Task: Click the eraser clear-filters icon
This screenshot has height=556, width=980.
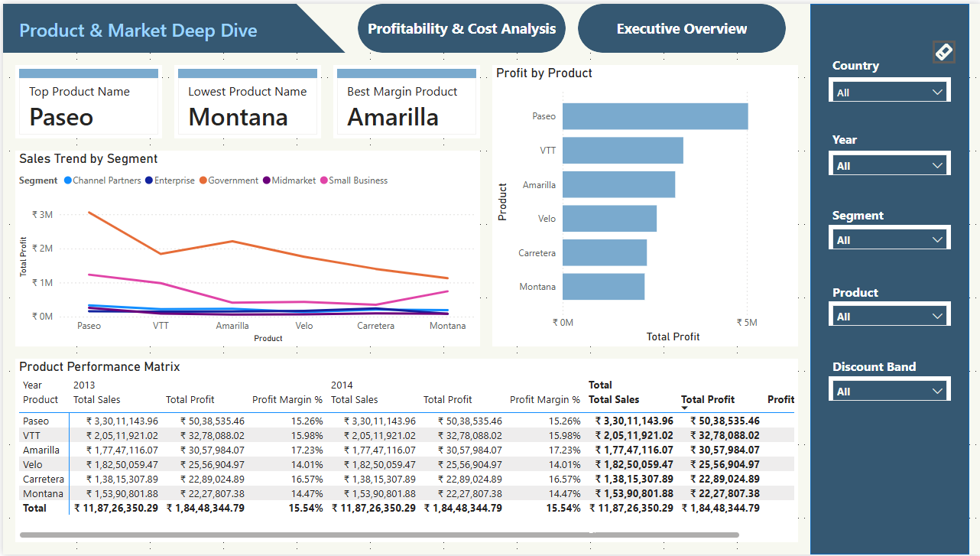Action: coord(943,52)
